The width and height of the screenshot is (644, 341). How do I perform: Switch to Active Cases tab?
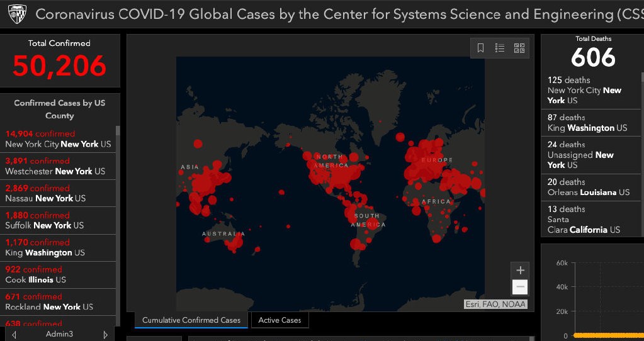click(x=280, y=320)
